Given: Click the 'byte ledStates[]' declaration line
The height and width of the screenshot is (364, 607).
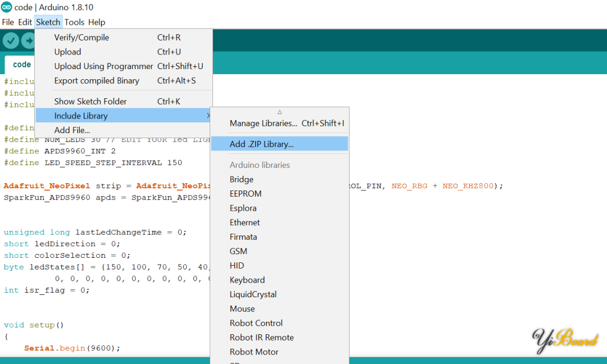Looking at the screenshot, I should coord(107,267).
